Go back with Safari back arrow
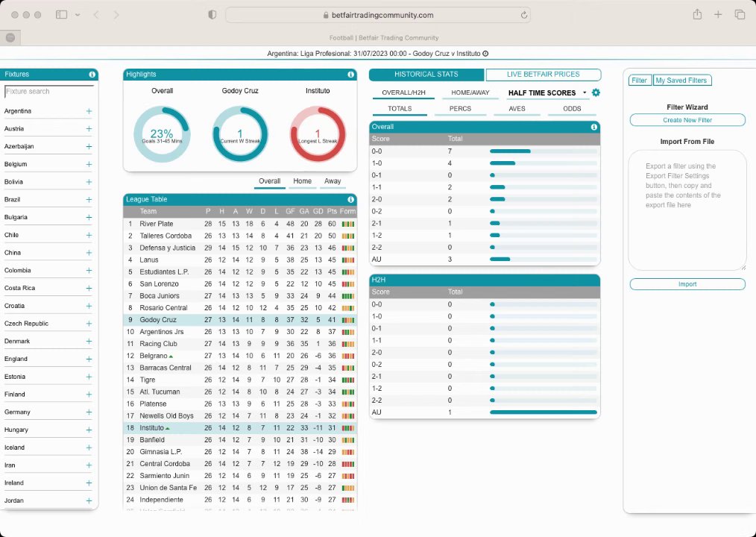 coord(96,15)
